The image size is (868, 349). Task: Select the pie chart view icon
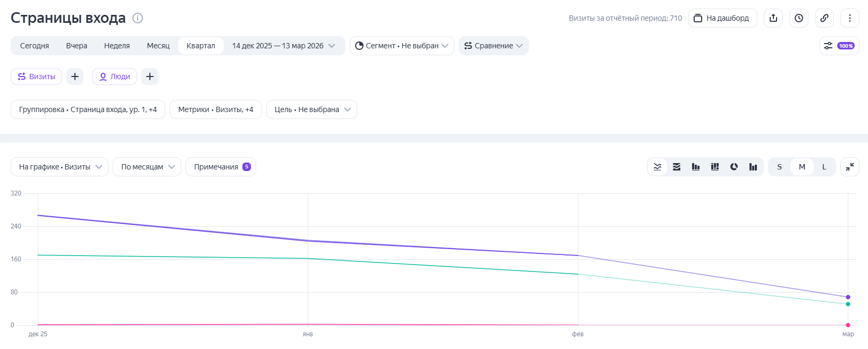point(734,167)
